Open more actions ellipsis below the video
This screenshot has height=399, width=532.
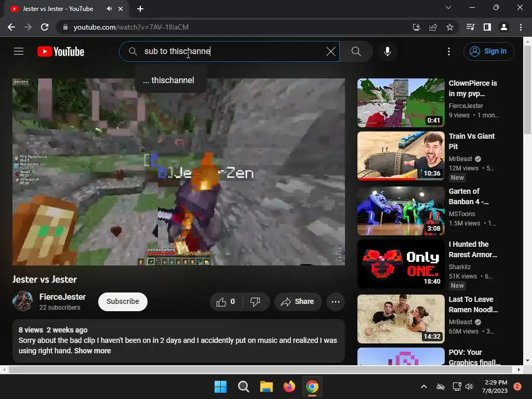coord(336,302)
